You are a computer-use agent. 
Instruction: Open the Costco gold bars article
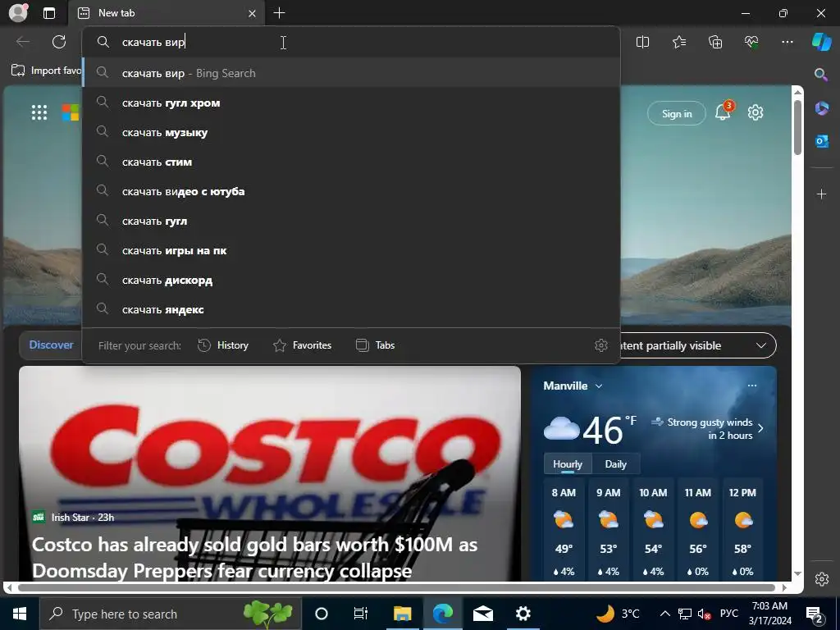(x=269, y=473)
